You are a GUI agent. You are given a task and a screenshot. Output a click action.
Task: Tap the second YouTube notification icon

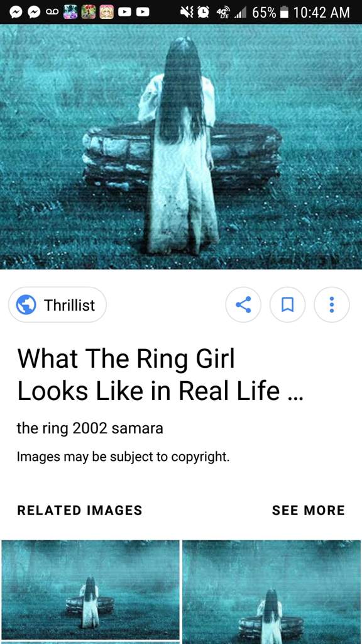[x=143, y=13]
